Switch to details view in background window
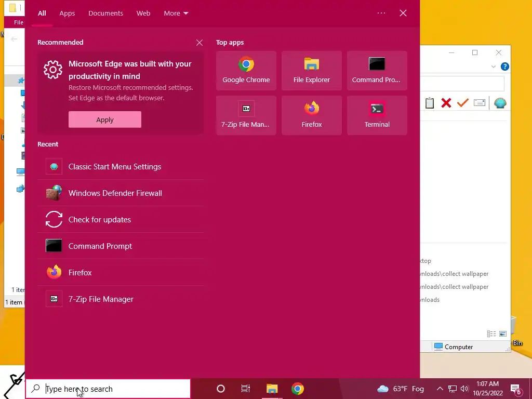The width and height of the screenshot is (532, 399). (x=491, y=334)
